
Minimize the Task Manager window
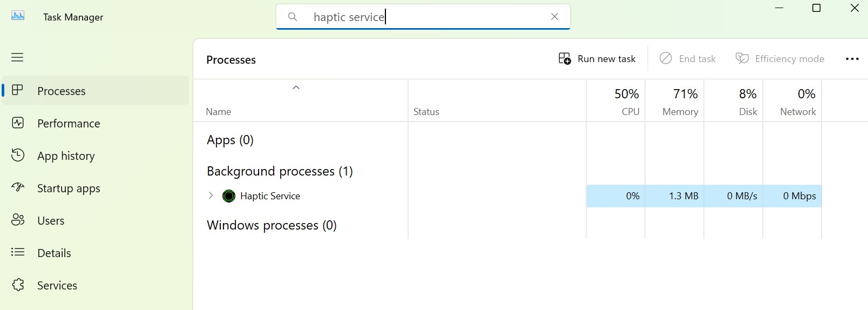(779, 8)
